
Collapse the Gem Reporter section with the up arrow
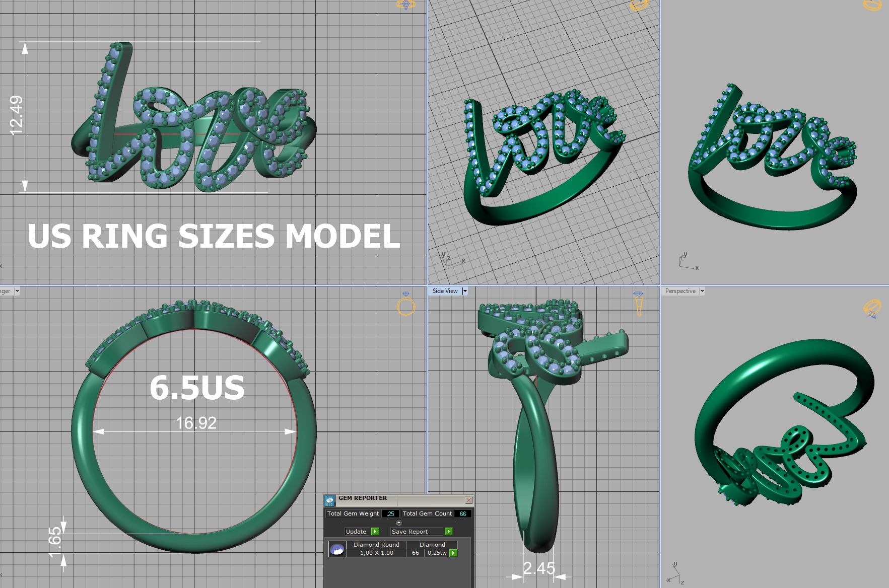(399, 523)
